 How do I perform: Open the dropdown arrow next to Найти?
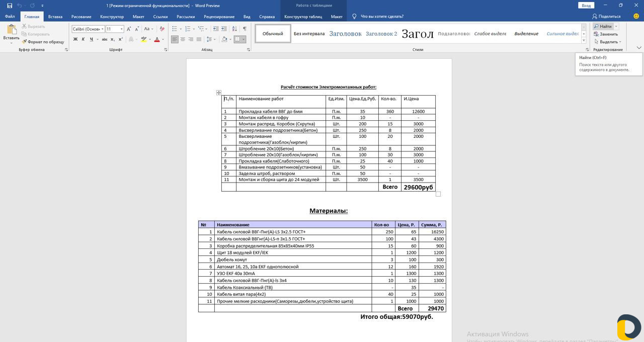616,26
